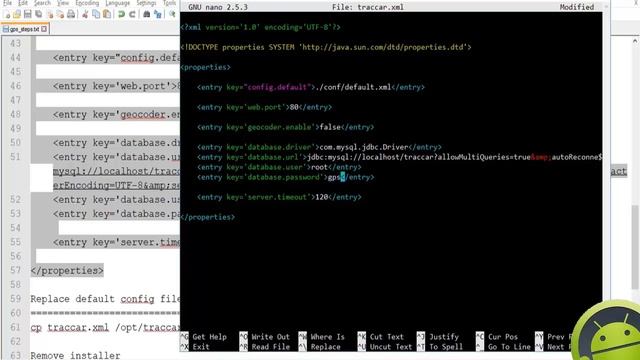Open the File menu in Notepad++
The image size is (640, 360).
tap(7, 3)
